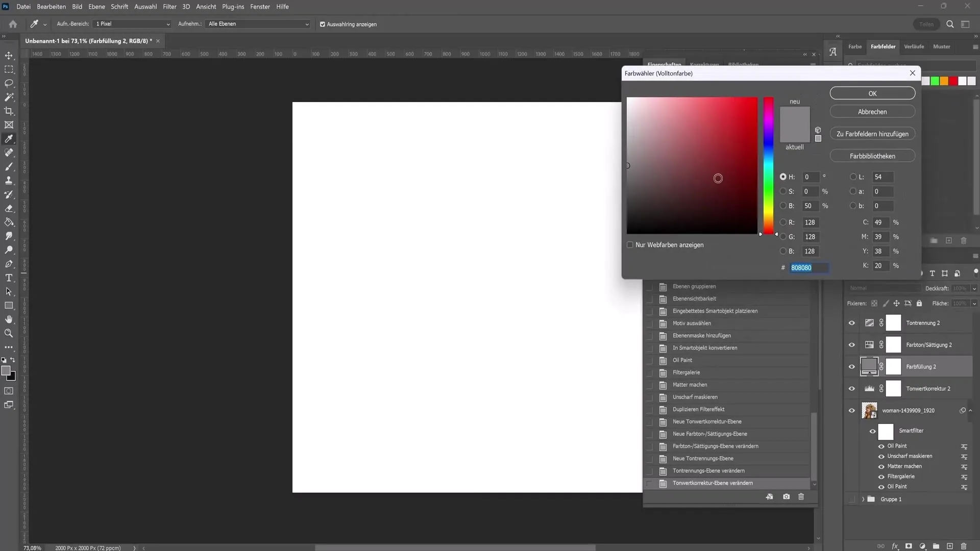The height and width of the screenshot is (551, 980).
Task: Select the Crop tool
Action: pyautogui.click(x=9, y=111)
